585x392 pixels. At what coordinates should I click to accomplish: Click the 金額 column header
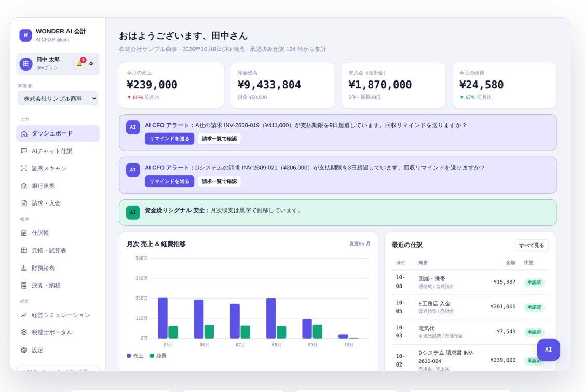click(x=510, y=263)
